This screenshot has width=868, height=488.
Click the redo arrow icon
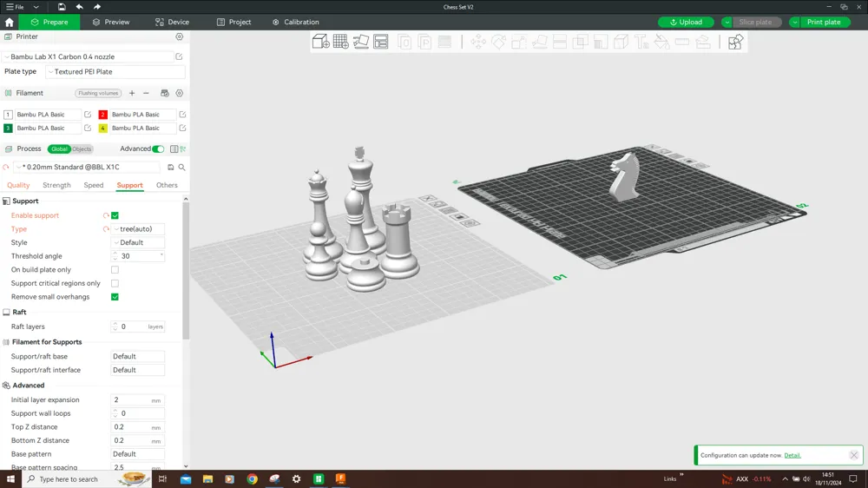pyautogui.click(x=97, y=7)
